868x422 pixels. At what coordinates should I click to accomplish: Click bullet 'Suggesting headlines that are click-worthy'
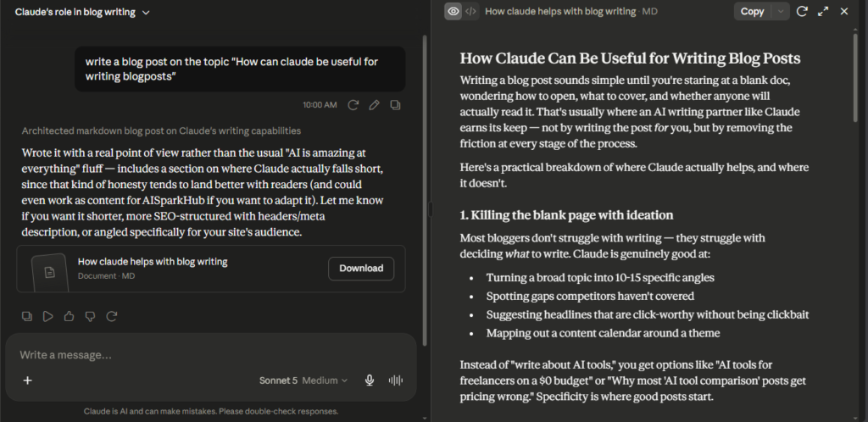pos(648,314)
